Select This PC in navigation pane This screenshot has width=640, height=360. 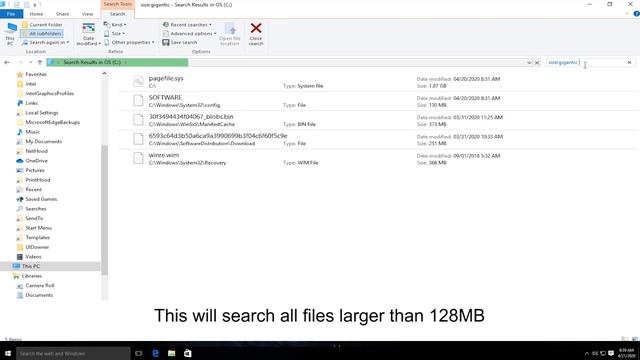coord(50,266)
